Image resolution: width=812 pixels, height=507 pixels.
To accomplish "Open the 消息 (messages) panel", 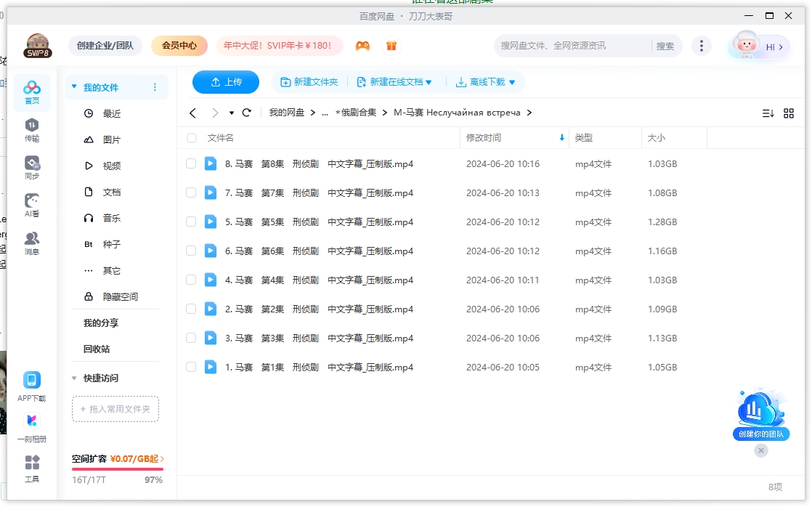I will [x=31, y=240].
